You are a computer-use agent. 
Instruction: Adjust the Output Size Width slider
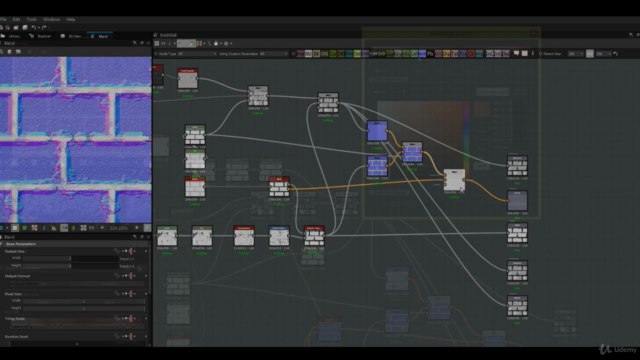click(70, 258)
